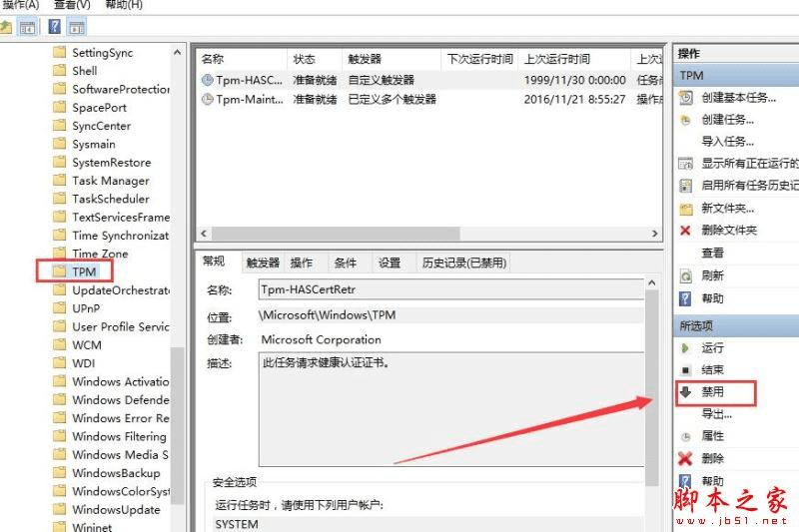This screenshot has height=532, width=799.
Task: Toggle the console tree toolbar icon
Action: click(x=28, y=27)
